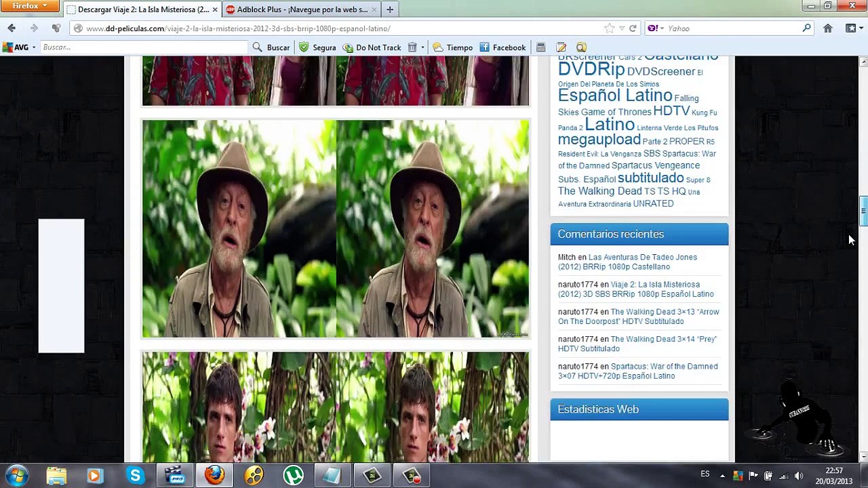Open the DVDScreener tag
This screenshot has height=488, width=868.
coord(661,71)
